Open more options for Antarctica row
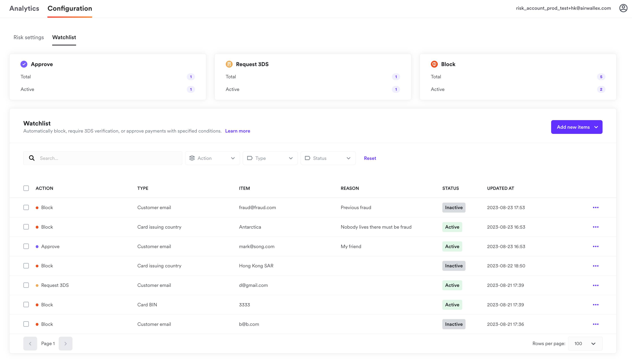 point(595,227)
